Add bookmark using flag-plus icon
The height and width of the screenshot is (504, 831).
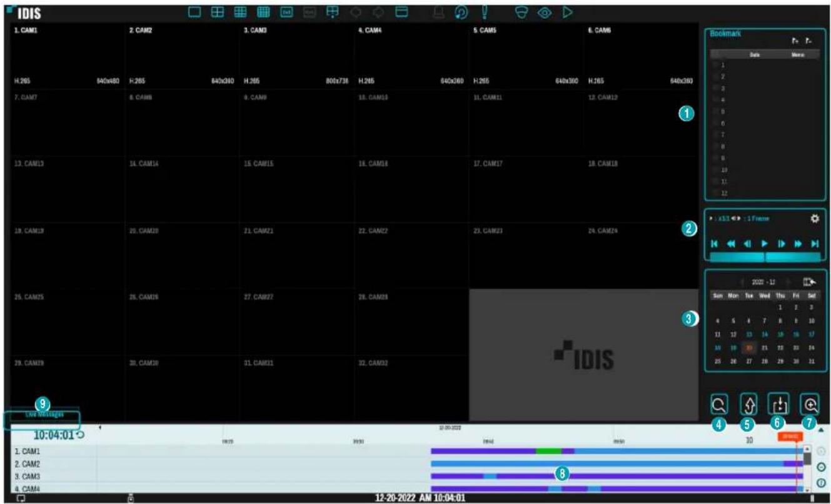coord(795,42)
